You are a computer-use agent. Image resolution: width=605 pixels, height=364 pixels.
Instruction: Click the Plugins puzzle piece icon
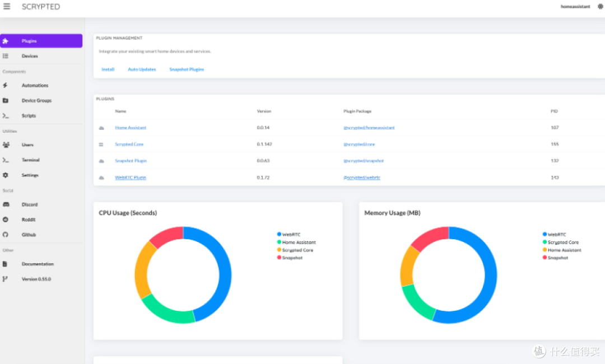pyautogui.click(x=6, y=41)
